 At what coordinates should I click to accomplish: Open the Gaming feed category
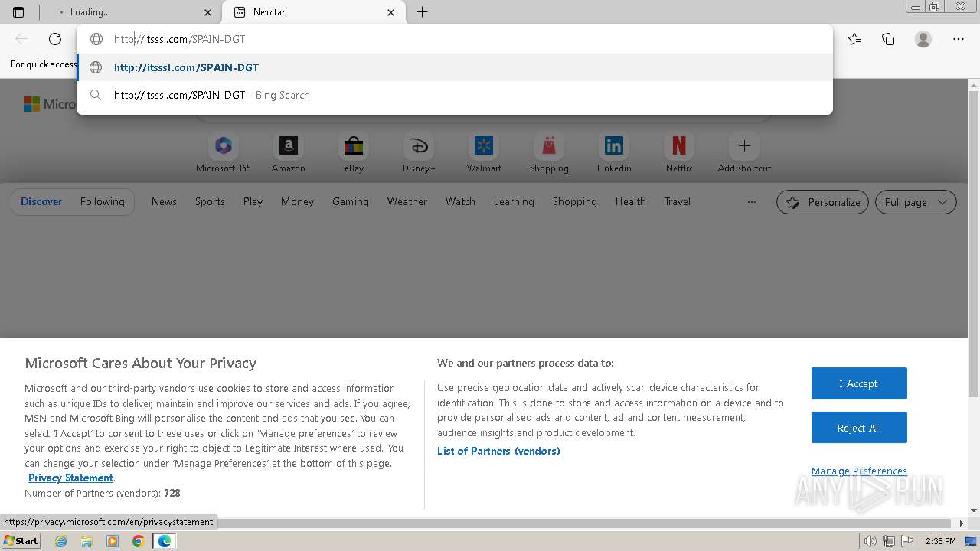(x=351, y=201)
